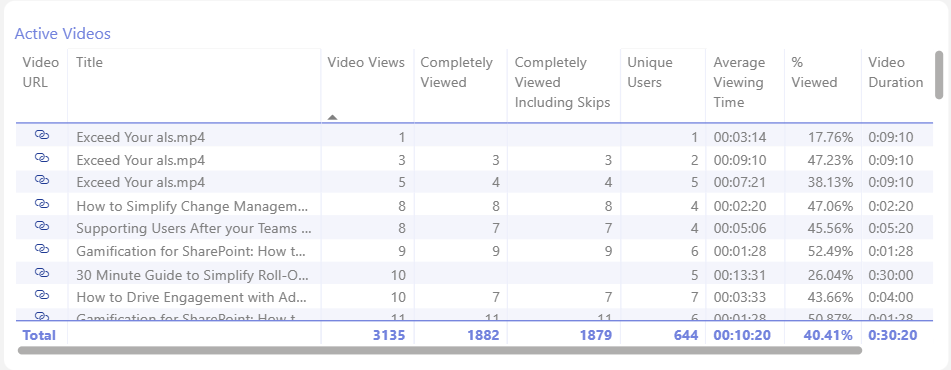Viewport: 951px width, 370px height.
Task: Open link icon for Supporting Users After your Teams
Action: click(41, 226)
